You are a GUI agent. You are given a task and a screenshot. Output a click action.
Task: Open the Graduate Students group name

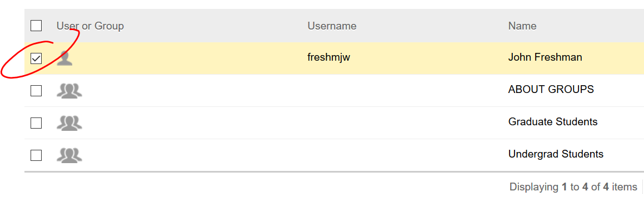point(553,122)
